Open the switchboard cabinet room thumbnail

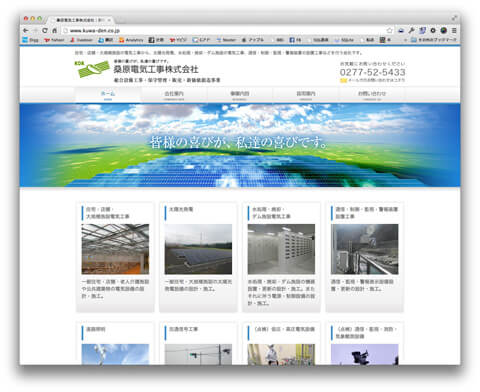coord(281,249)
